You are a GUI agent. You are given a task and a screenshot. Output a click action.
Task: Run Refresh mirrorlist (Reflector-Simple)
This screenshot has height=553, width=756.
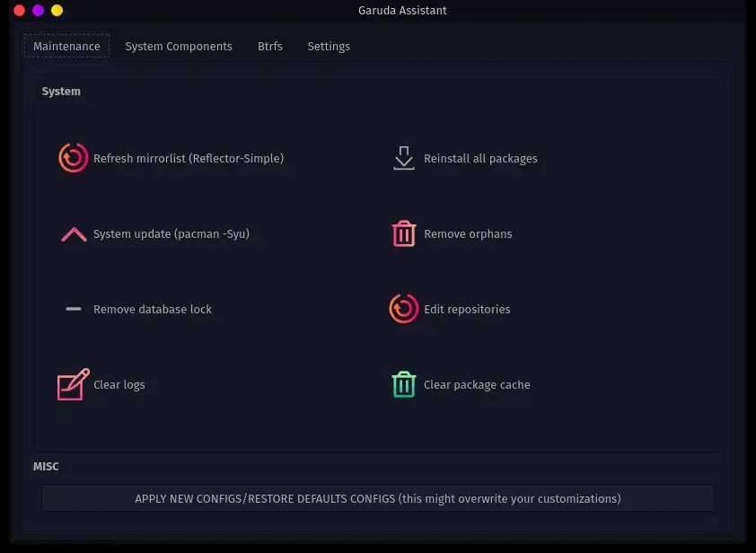click(x=189, y=159)
